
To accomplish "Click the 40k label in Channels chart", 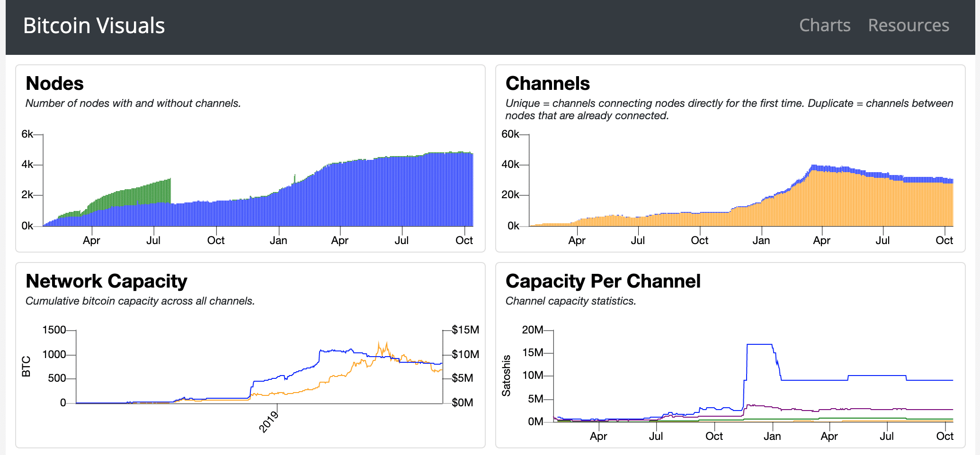I will click(510, 164).
